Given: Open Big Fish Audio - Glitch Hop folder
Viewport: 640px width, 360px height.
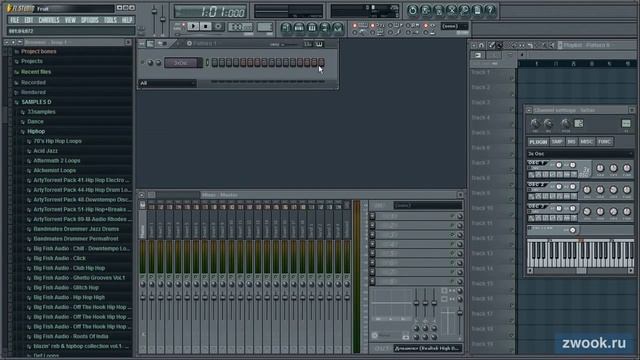Looking at the screenshot, I should [66, 288].
